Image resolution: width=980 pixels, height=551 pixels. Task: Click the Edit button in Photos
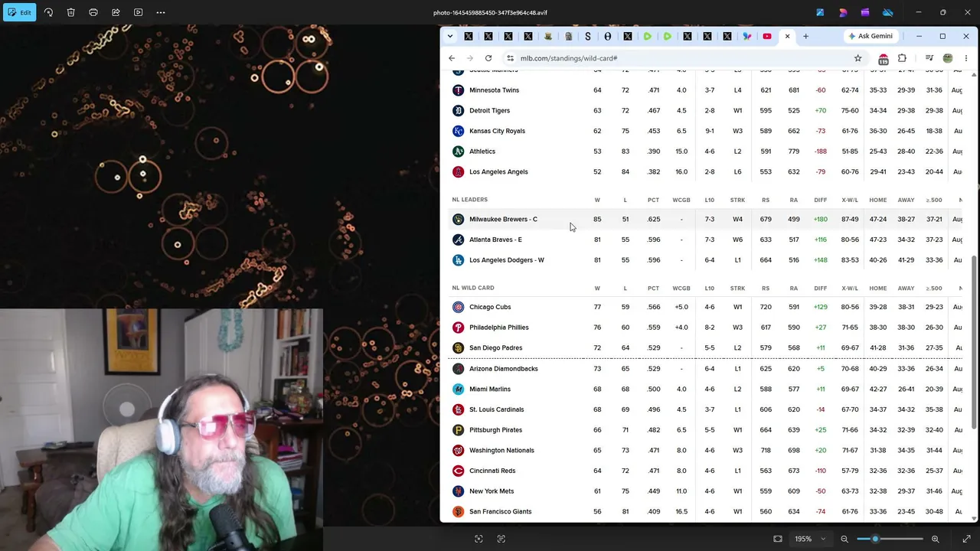point(18,12)
